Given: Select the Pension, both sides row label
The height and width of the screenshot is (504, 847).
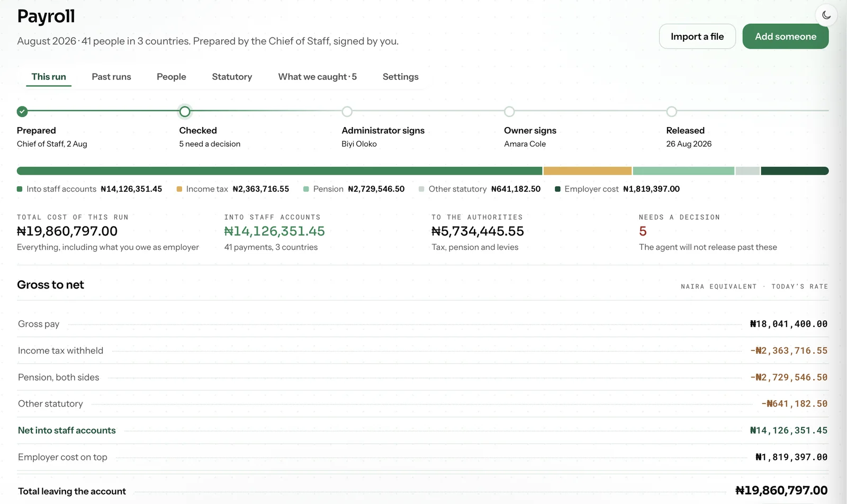Looking at the screenshot, I should [58, 377].
